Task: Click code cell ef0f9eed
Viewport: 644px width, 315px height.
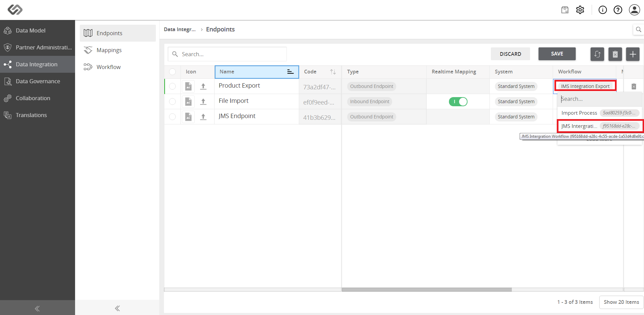Action: coord(319,102)
